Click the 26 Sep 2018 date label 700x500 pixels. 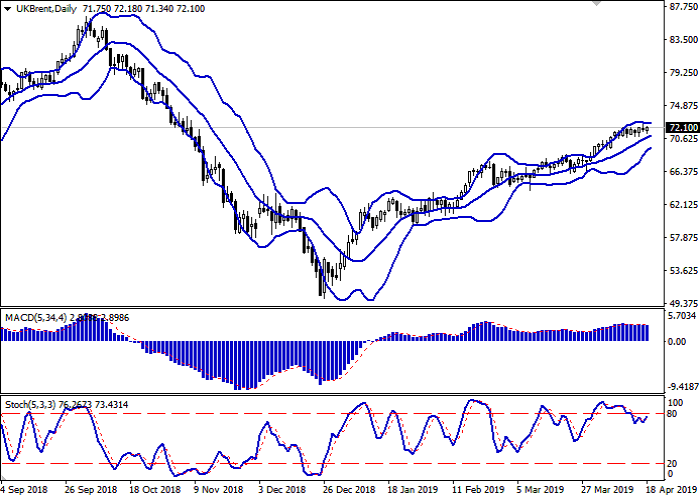click(x=90, y=490)
